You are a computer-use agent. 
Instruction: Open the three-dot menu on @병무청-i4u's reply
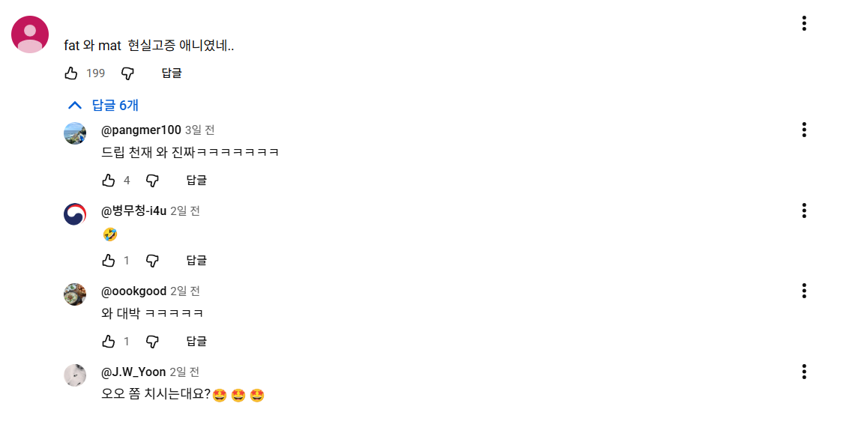(x=804, y=211)
